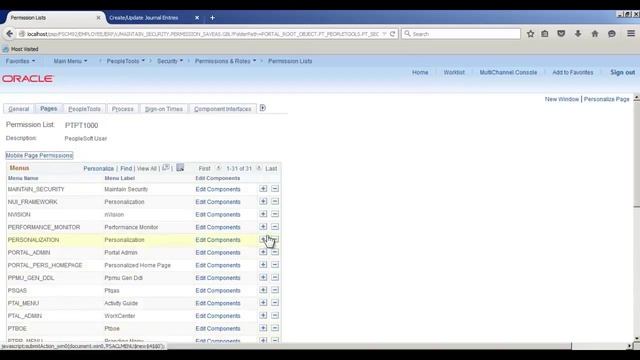Bookmark this page with the star icon
This screenshot has height=360, width=640.
530,34
